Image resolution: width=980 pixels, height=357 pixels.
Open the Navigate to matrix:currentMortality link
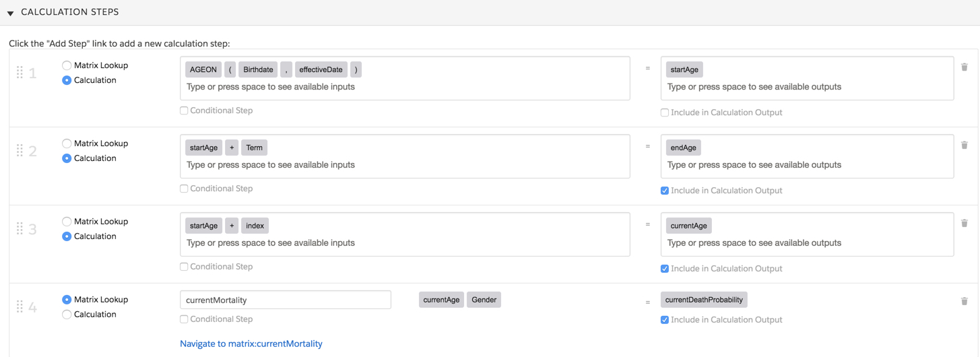[251, 344]
